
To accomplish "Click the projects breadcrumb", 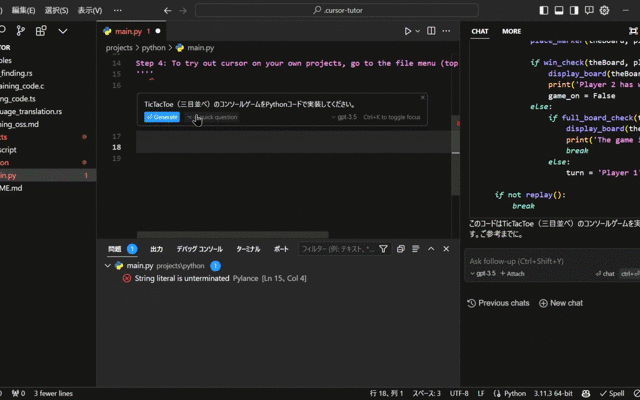I will [119, 48].
